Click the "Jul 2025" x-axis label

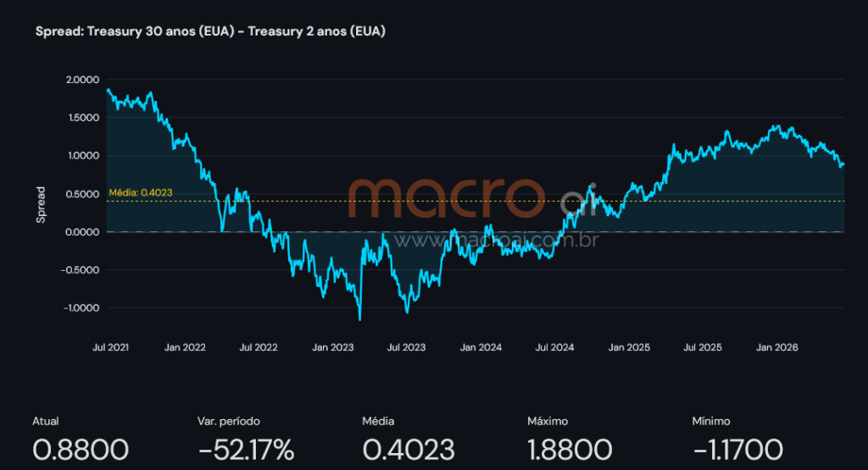coord(703,347)
